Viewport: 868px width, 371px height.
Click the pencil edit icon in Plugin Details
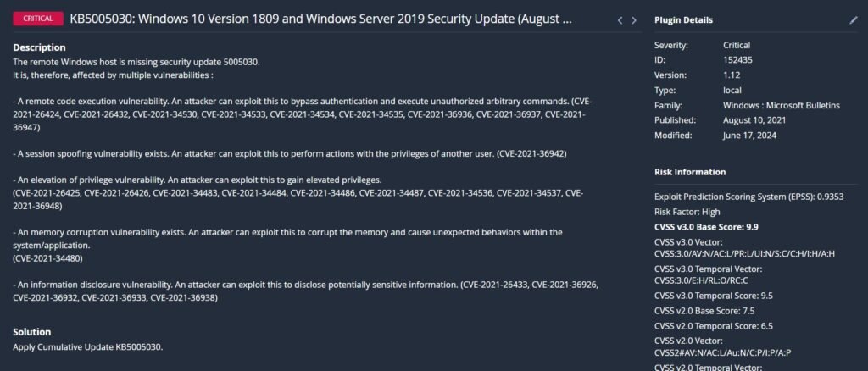pos(854,19)
